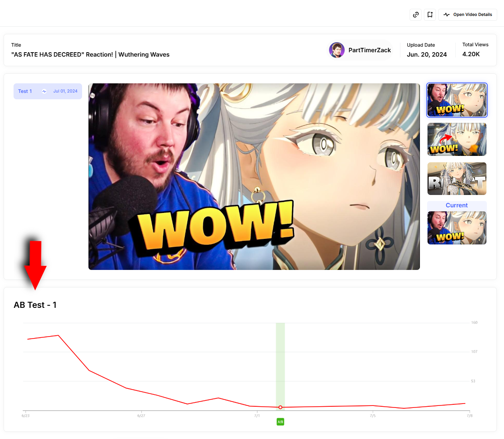The height and width of the screenshot is (439, 504).
Task: Click the 7/8 axis label
Action: 470,416
